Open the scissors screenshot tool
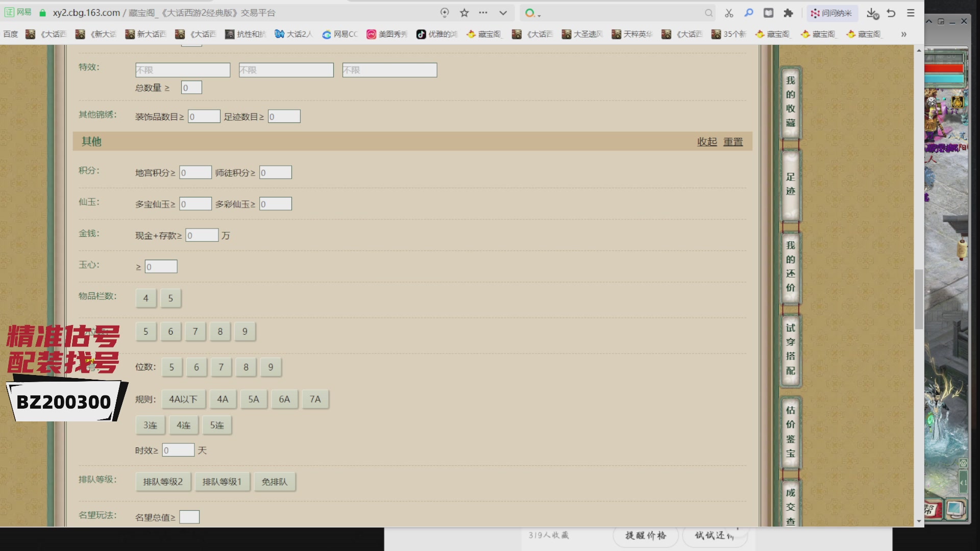980x551 pixels. tap(729, 13)
